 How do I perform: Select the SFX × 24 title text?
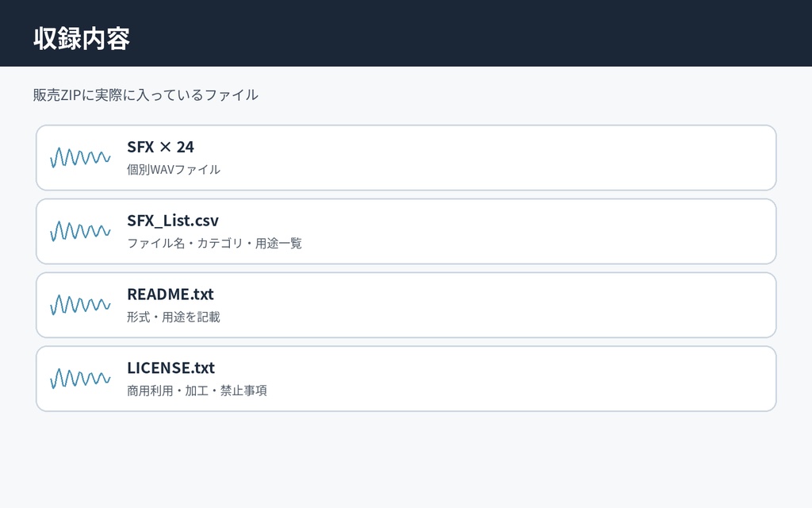coord(160,147)
